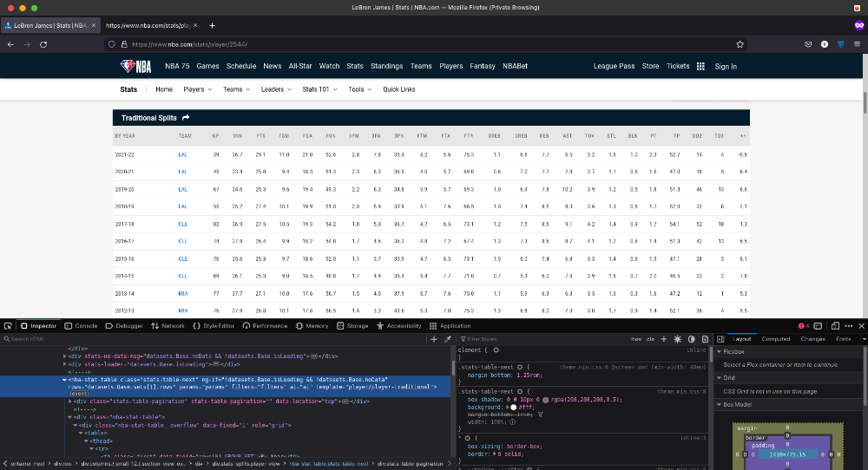This screenshot has width=868, height=470.
Task: Toggle the :hov pseudo-class panel
Action: 636,339
